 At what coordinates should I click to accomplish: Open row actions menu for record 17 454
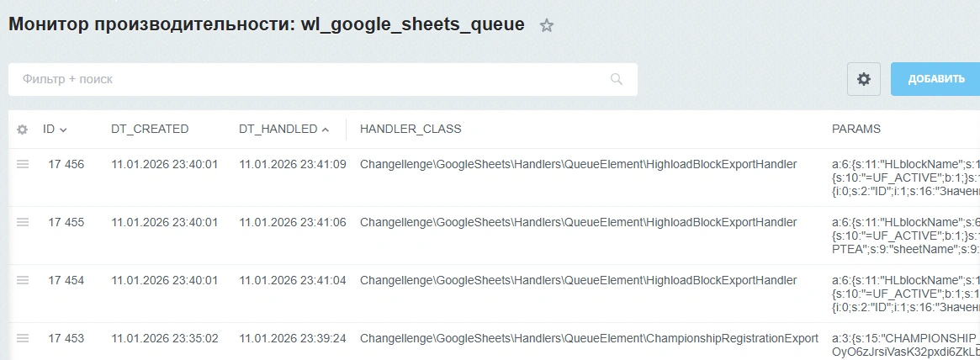click(x=23, y=281)
